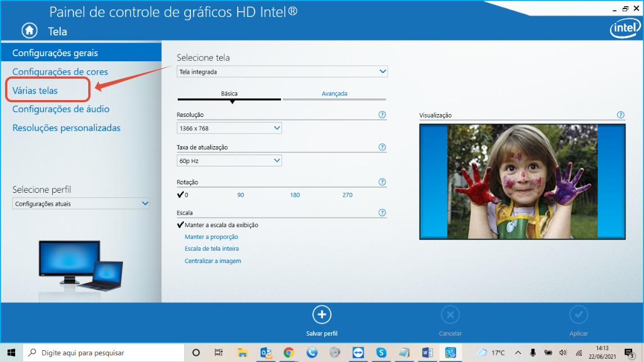Click the Aplicar label
644x362 pixels.
click(x=578, y=334)
